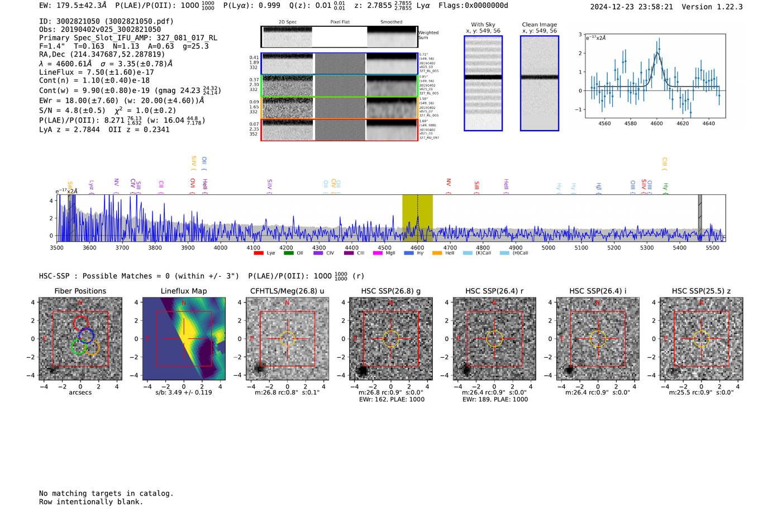This screenshot has width=782, height=532.
Task: Open the Fiber Positions image panel
Action: click(80, 339)
